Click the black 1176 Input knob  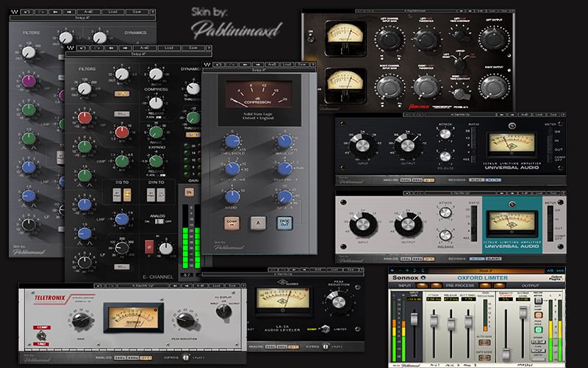coord(362,145)
